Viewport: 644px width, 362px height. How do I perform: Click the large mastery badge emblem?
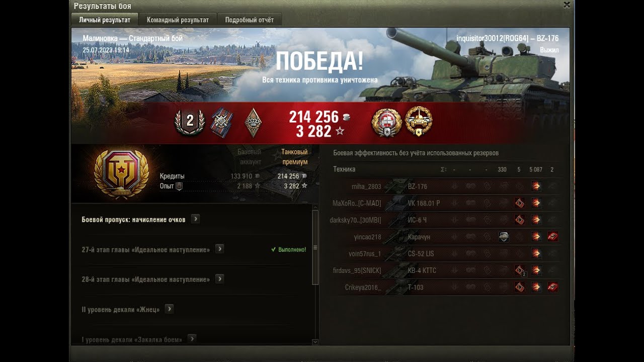121,173
